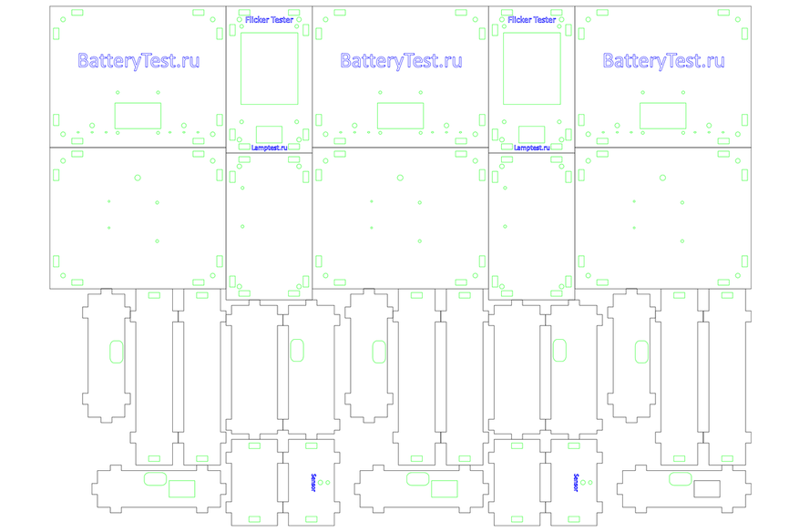Click the right Flicker Tester title text
This screenshot has height=532, width=799.
click(532, 19)
